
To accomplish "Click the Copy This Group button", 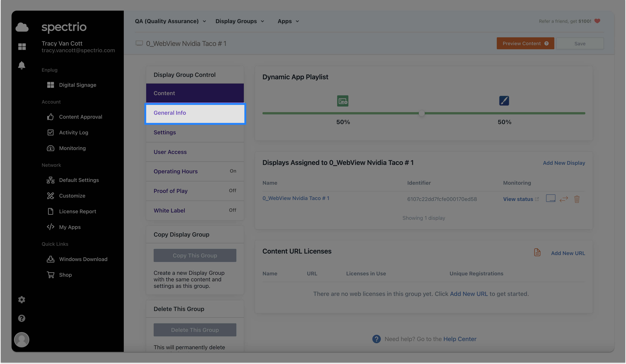I will 195,255.
